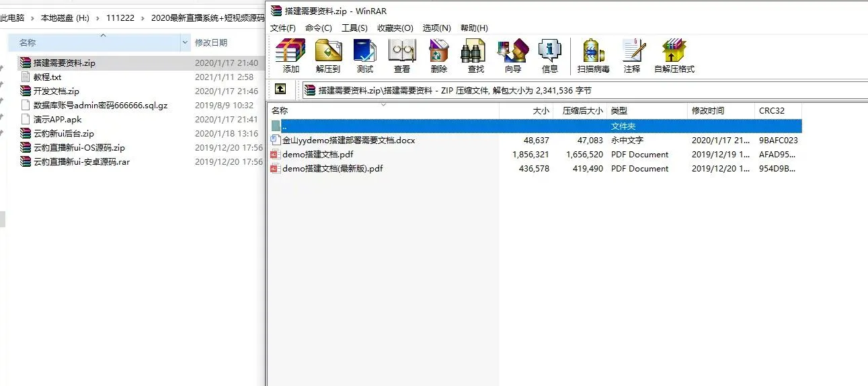This screenshot has width=868, height=386.
Task: Sort by WinRAR 类型 column header
Action: pos(647,110)
